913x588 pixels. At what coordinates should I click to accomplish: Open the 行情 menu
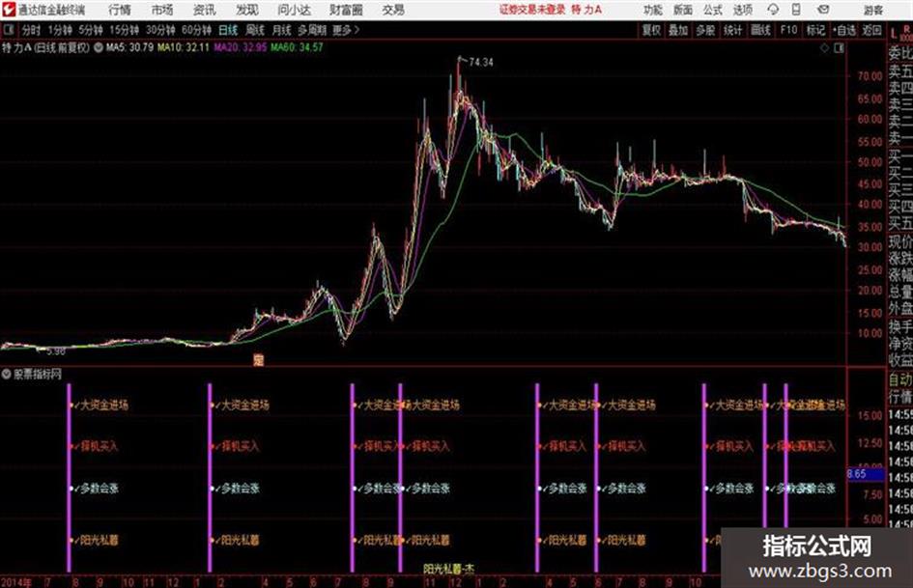120,10
